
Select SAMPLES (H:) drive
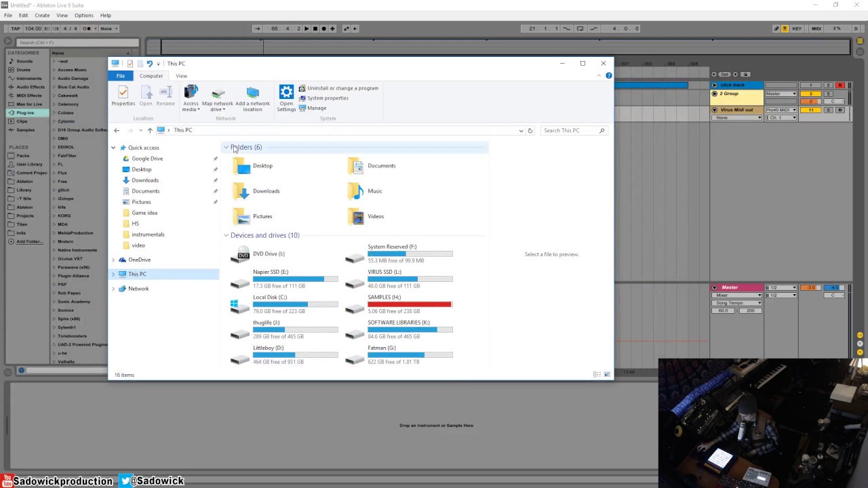click(x=399, y=304)
